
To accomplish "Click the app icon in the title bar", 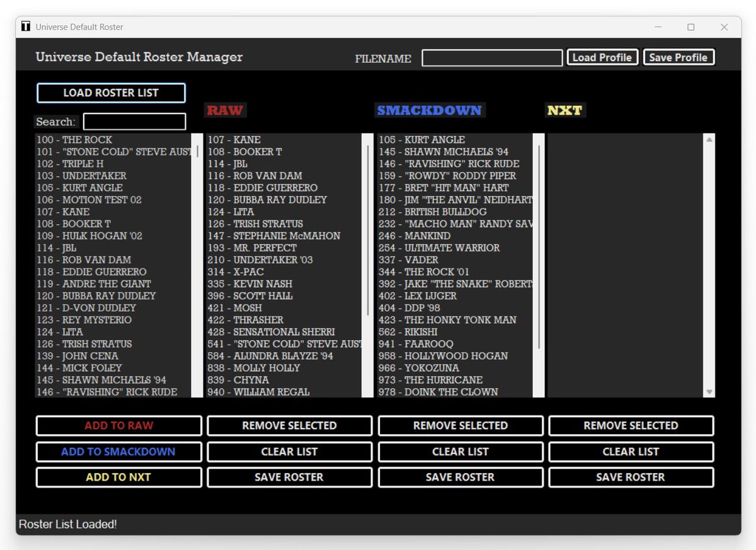I will tap(26, 26).
